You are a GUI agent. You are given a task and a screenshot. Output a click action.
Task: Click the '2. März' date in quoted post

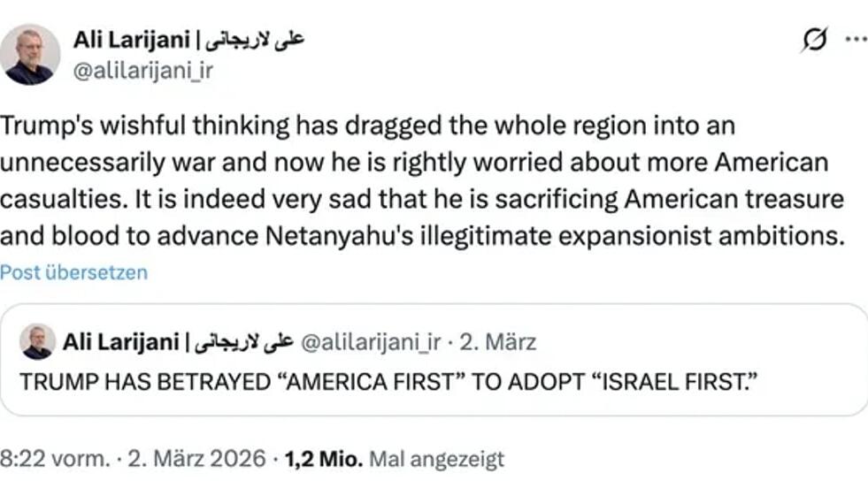point(497,342)
